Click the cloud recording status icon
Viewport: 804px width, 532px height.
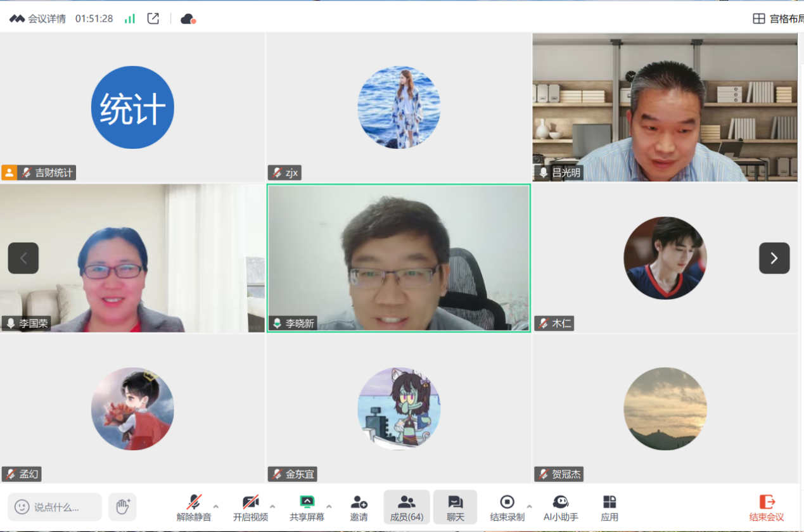188,18
